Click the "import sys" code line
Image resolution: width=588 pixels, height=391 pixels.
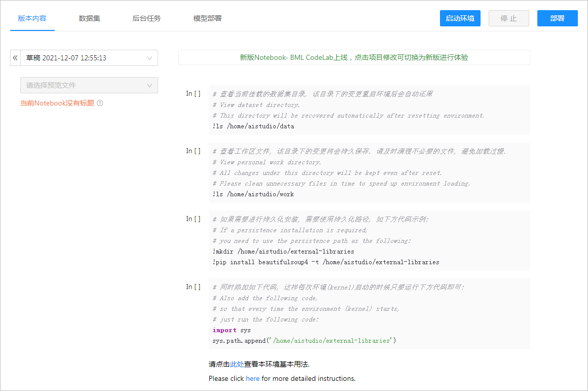[x=231, y=330]
